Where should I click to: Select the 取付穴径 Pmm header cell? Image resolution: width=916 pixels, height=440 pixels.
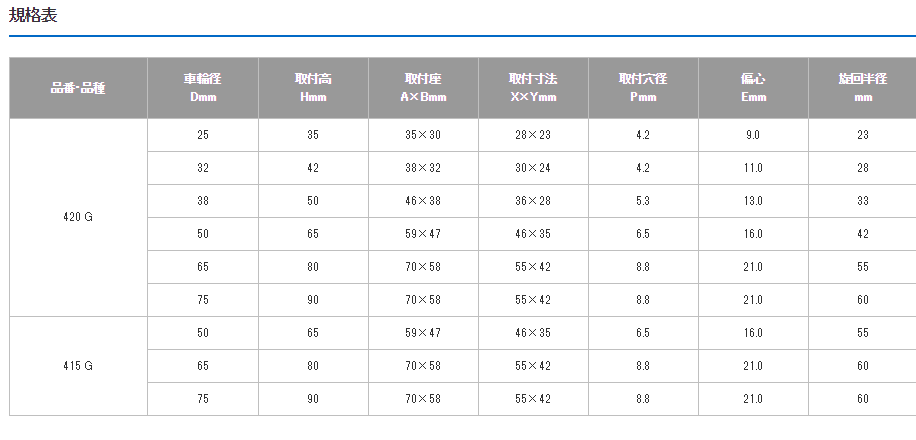[642, 88]
